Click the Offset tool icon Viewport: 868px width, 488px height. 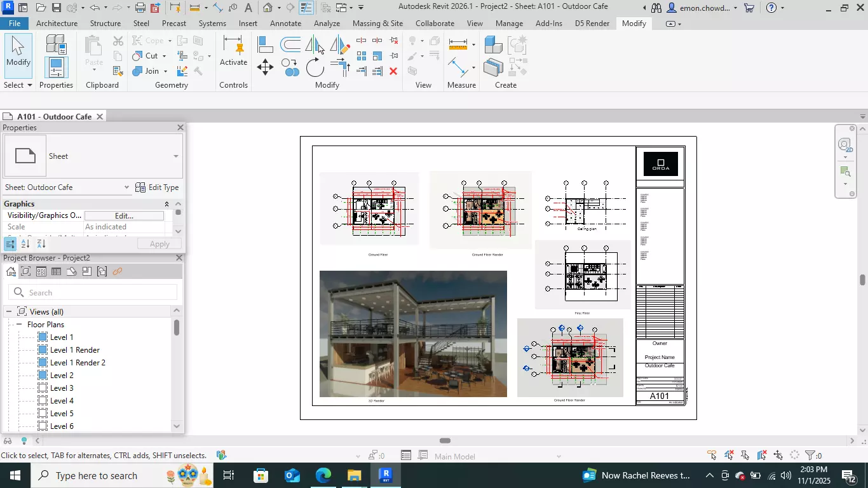click(290, 44)
